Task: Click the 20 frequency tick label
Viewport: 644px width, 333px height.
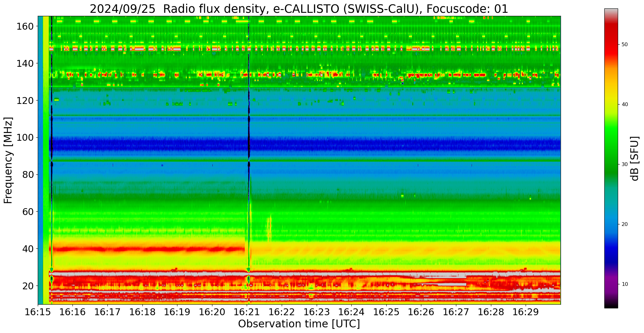Action: click(28, 286)
